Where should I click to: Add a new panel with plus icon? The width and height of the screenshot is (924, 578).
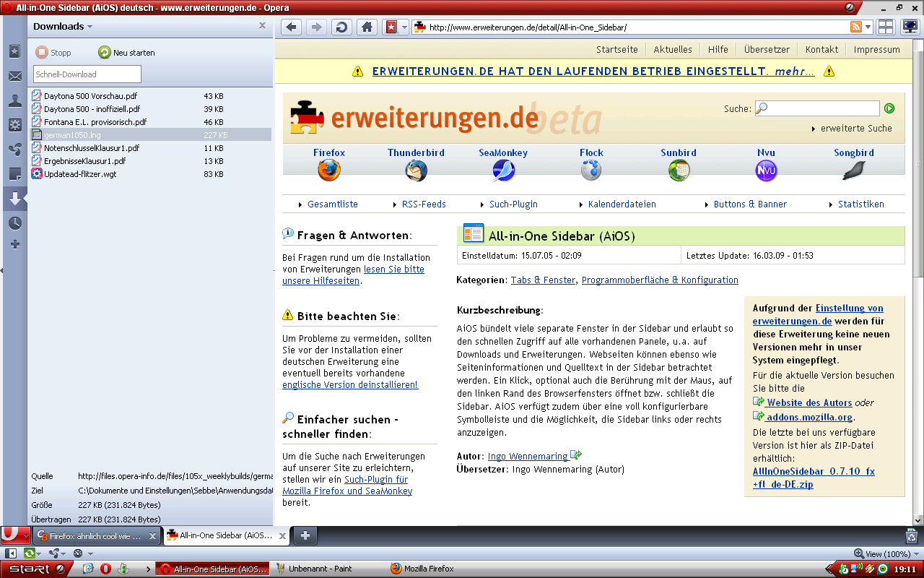tap(14, 244)
